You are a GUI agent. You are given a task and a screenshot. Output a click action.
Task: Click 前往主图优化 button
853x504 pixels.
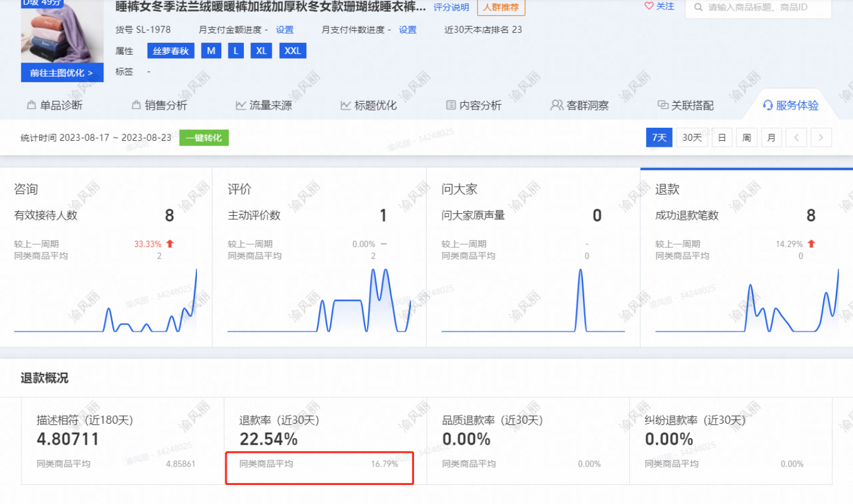point(62,73)
